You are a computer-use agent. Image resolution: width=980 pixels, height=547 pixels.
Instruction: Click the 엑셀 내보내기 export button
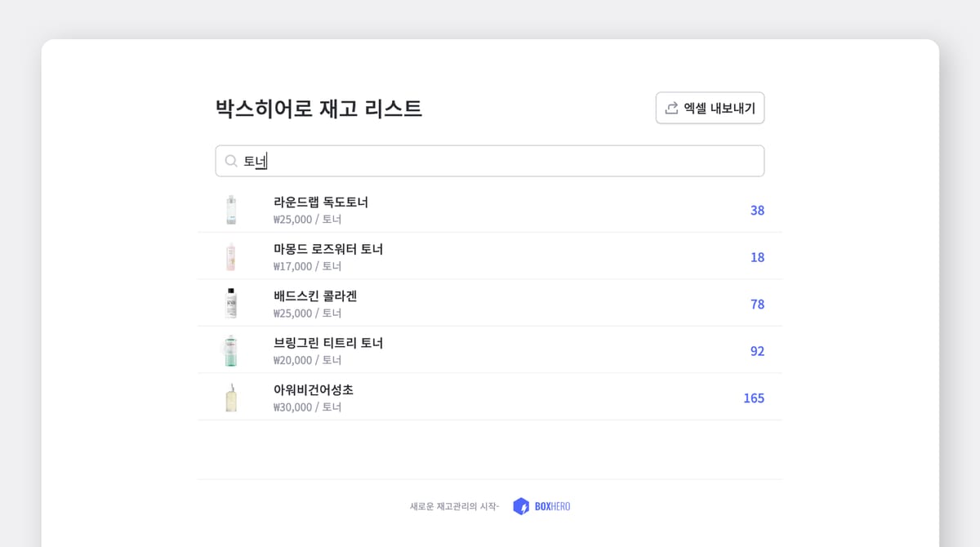pos(710,107)
